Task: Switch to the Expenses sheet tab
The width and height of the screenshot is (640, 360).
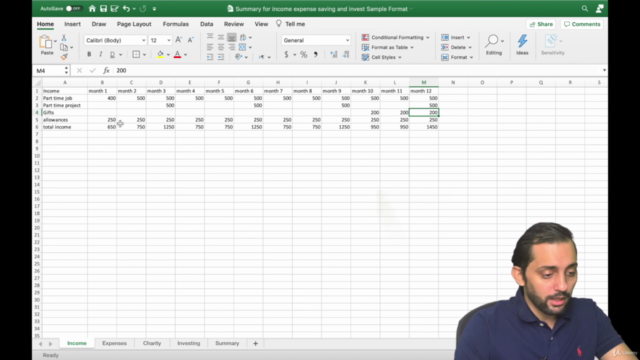Action: point(114,343)
